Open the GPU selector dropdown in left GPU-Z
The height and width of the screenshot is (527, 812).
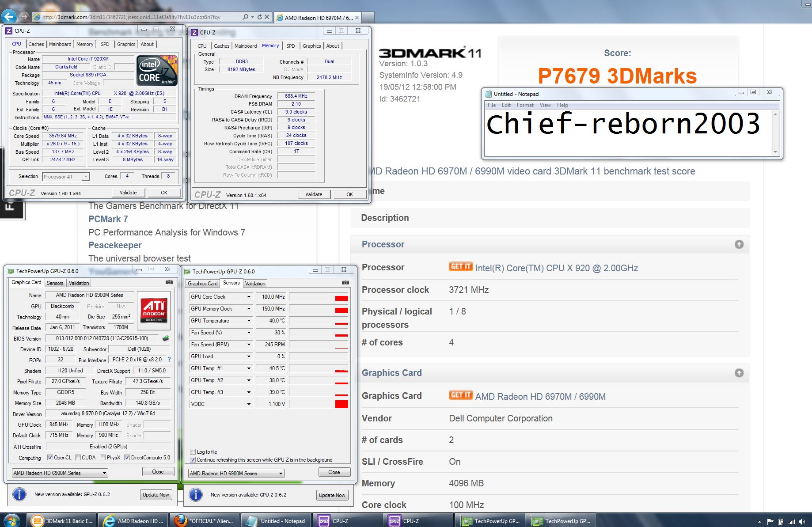60,473
